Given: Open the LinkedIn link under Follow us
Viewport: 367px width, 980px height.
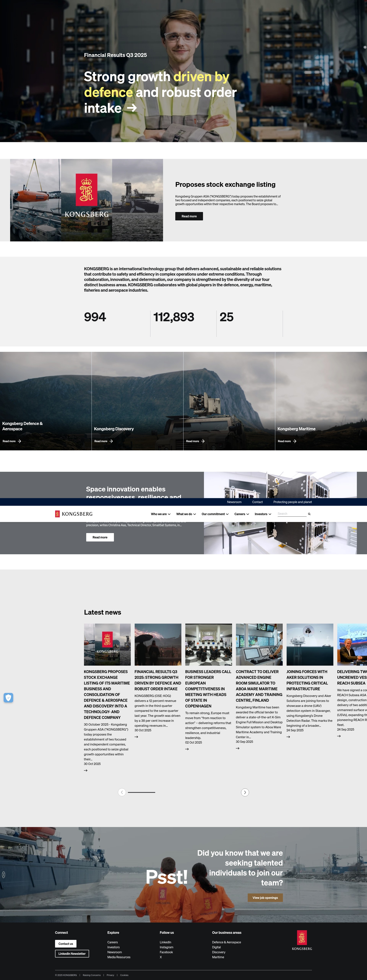Looking at the screenshot, I should pos(166,942).
